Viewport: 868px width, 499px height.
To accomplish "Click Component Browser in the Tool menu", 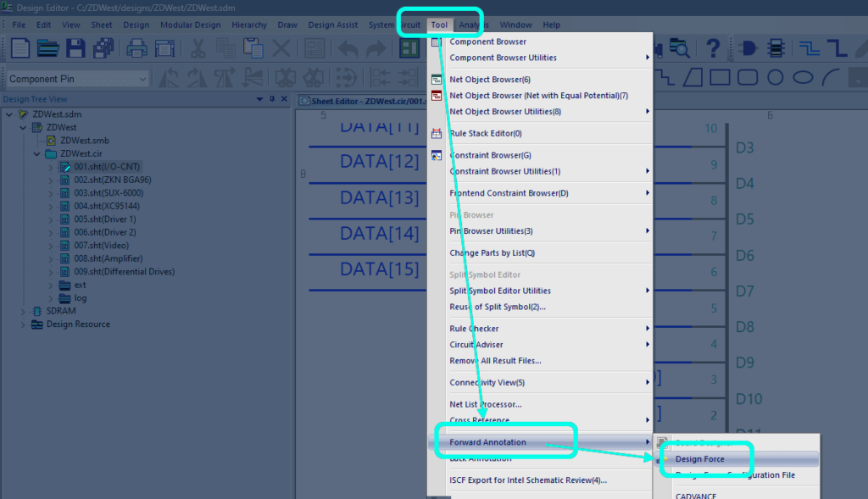I will 487,41.
